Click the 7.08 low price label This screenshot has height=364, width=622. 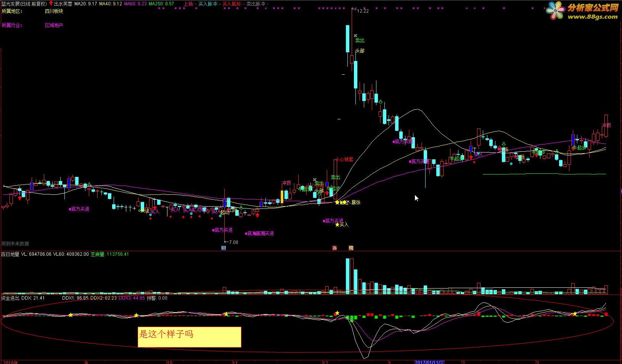[233, 242]
